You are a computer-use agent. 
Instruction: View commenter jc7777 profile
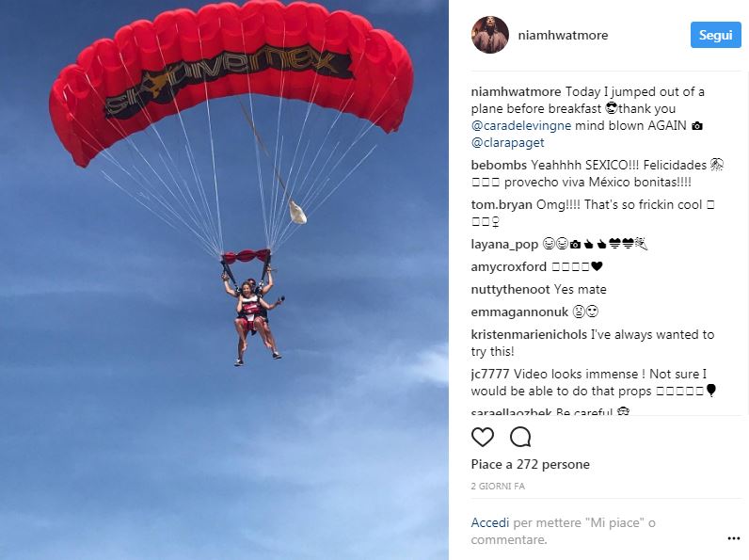(490, 375)
